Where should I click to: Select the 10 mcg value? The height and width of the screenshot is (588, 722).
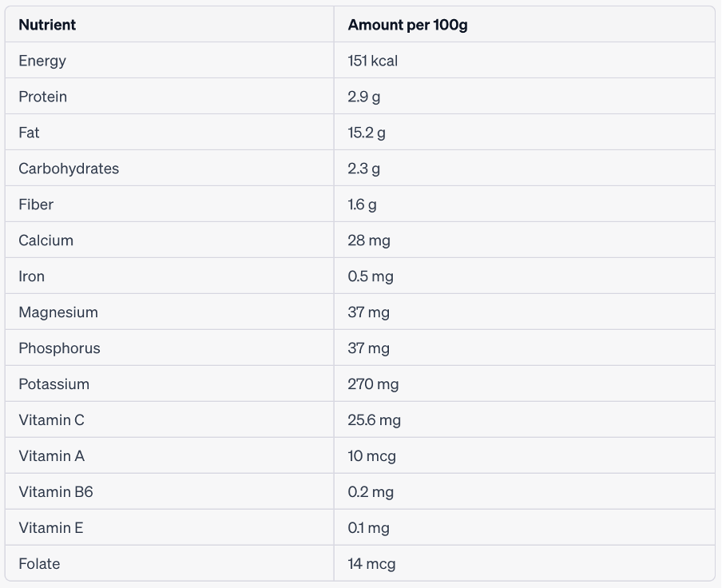click(371, 456)
